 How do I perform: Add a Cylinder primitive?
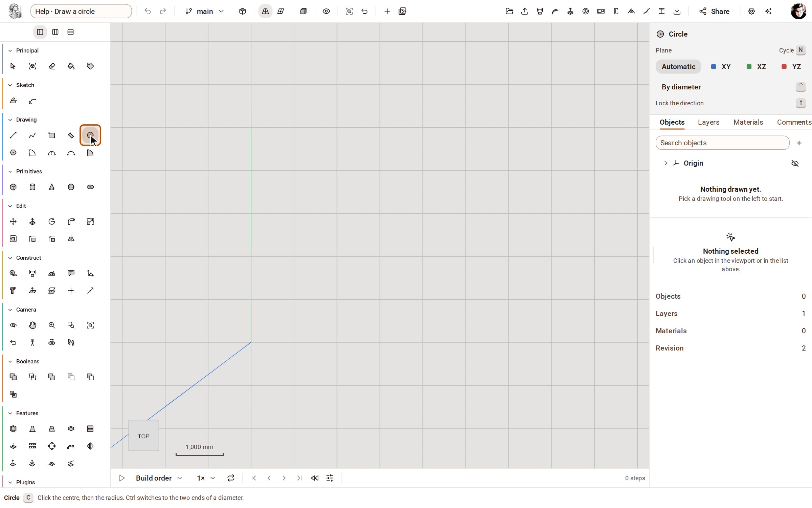(32, 187)
